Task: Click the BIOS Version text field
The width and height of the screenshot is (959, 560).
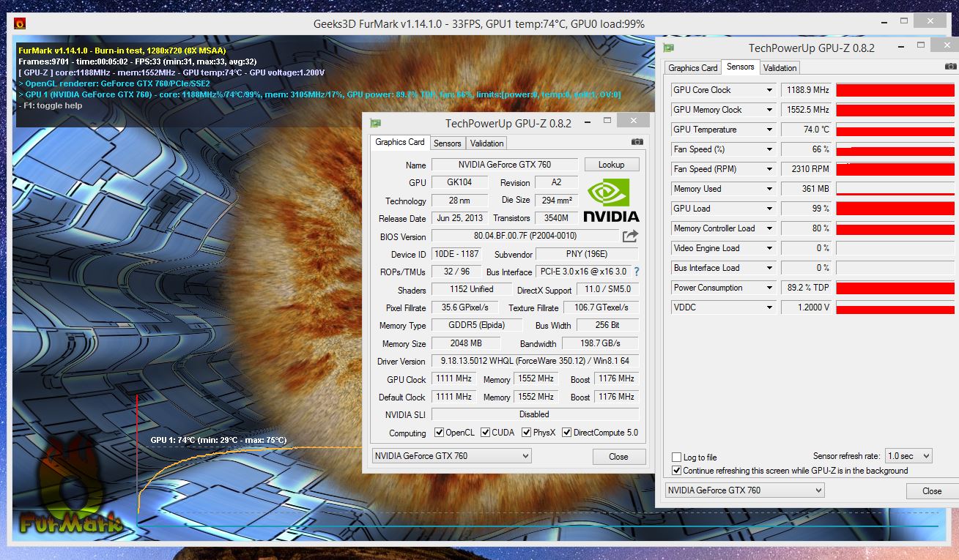Action: click(x=525, y=236)
